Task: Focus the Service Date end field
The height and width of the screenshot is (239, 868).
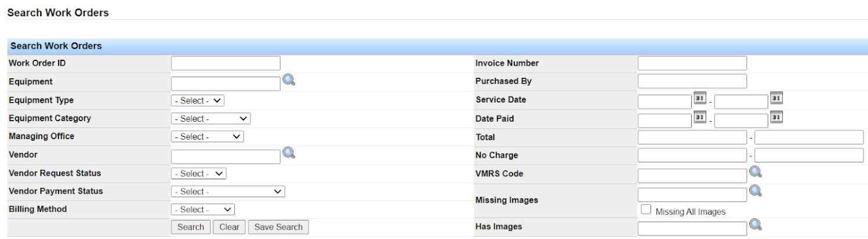Action: [x=741, y=102]
